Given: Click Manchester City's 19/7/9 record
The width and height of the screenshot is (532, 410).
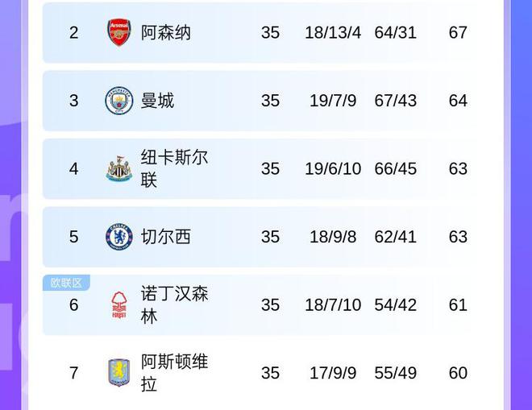Looking at the screenshot, I should point(333,101).
